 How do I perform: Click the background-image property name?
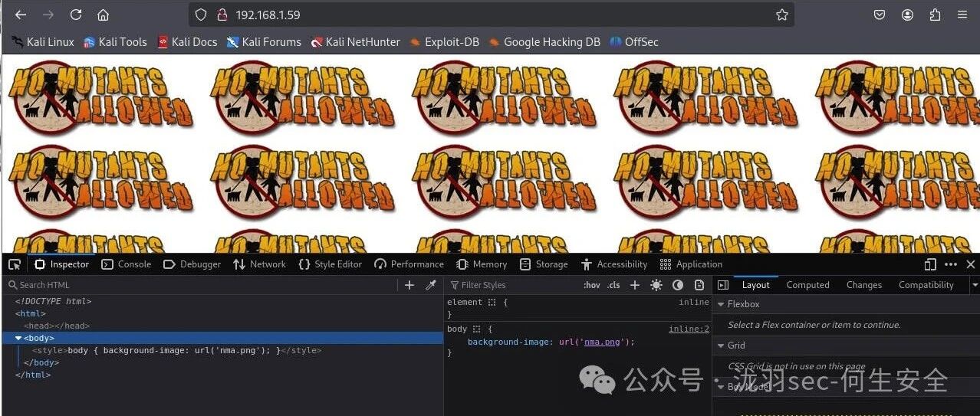508,342
